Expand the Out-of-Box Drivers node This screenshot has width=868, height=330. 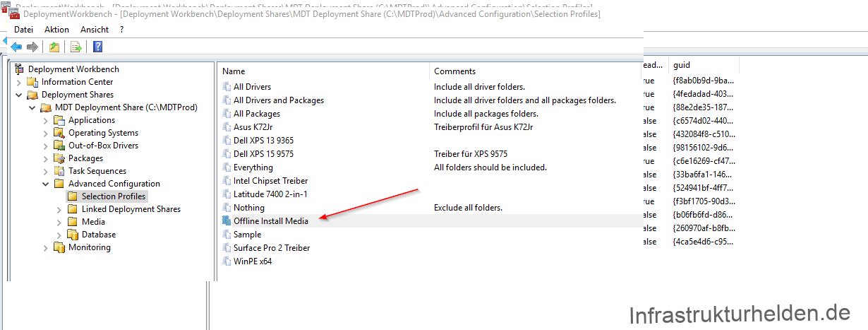(x=46, y=146)
